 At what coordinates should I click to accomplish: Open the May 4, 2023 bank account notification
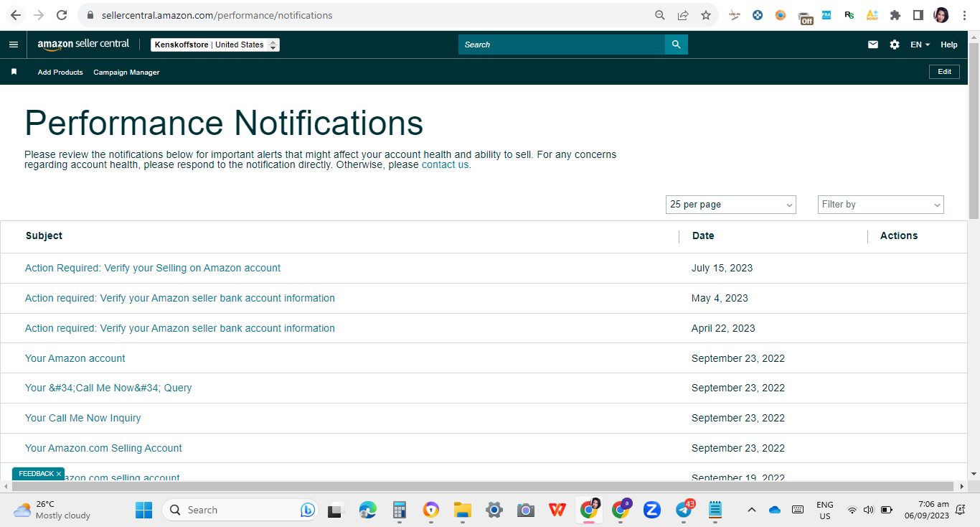tap(180, 298)
